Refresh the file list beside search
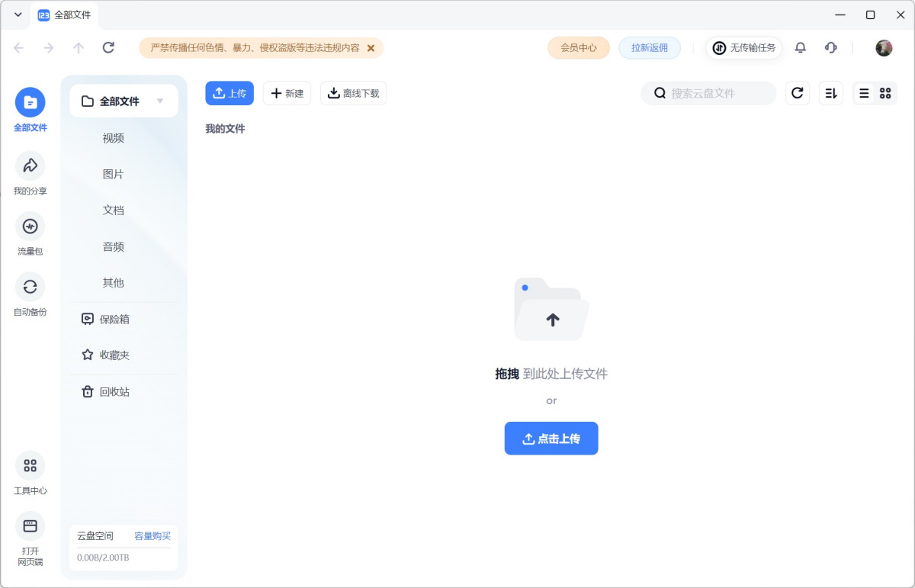Image resolution: width=915 pixels, height=588 pixels. (x=797, y=93)
